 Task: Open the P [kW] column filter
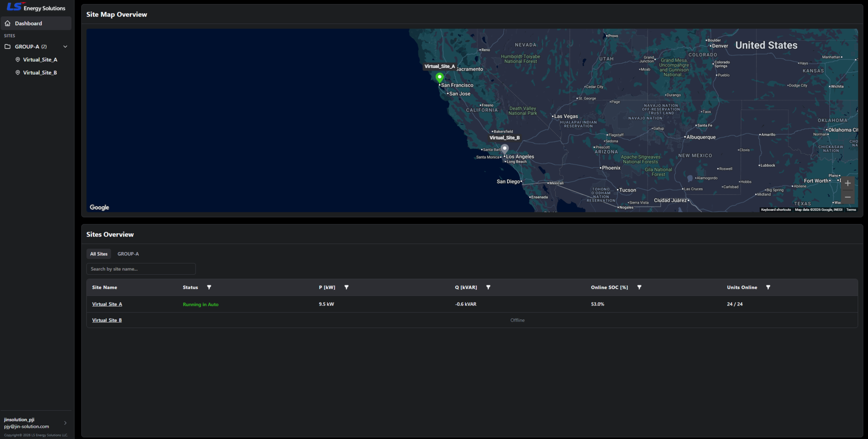346,288
